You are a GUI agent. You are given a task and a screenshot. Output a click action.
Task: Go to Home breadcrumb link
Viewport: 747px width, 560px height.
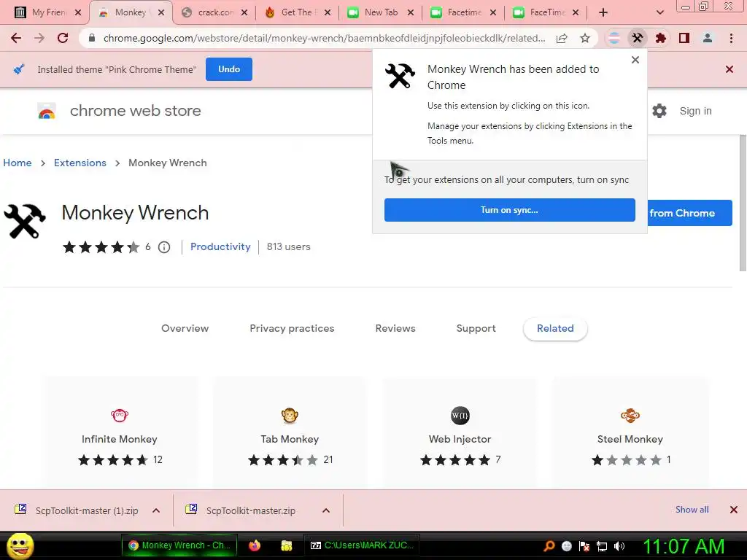click(18, 163)
